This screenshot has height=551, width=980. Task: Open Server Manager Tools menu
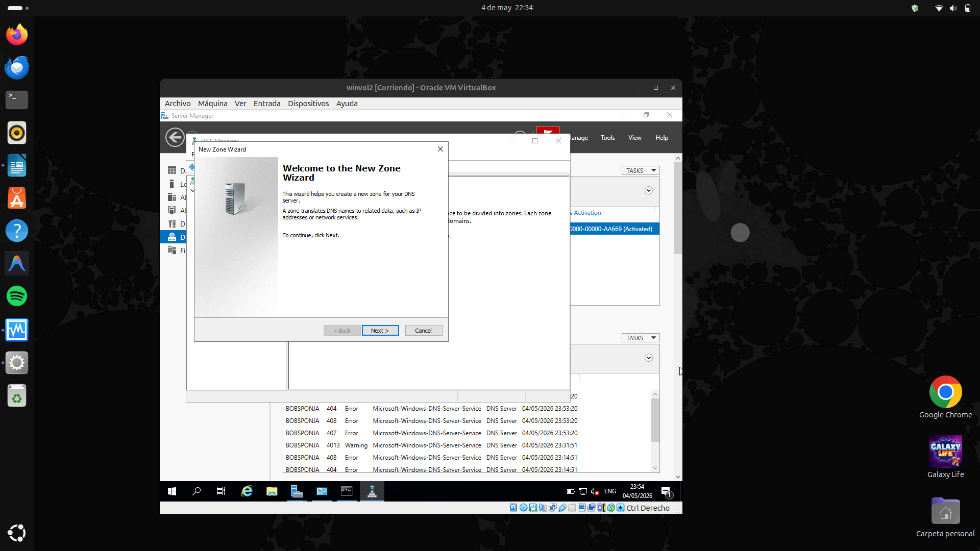tap(607, 138)
